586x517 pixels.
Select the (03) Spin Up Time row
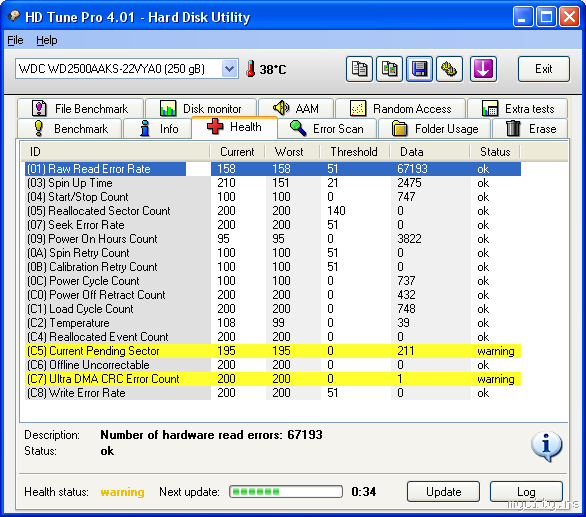(273, 183)
